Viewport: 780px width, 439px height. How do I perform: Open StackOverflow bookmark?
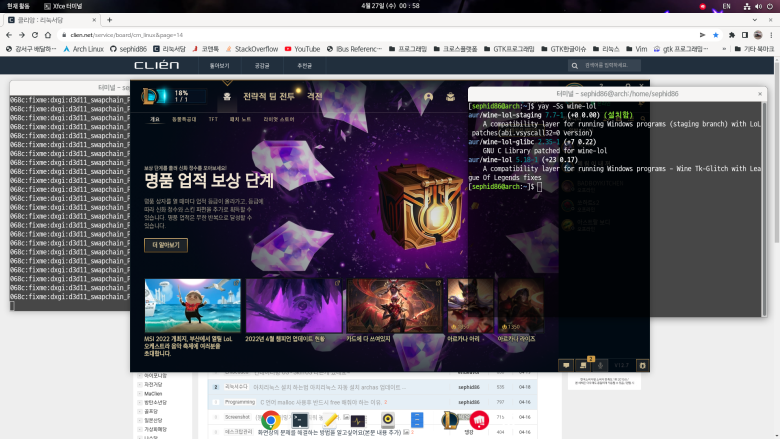point(252,49)
